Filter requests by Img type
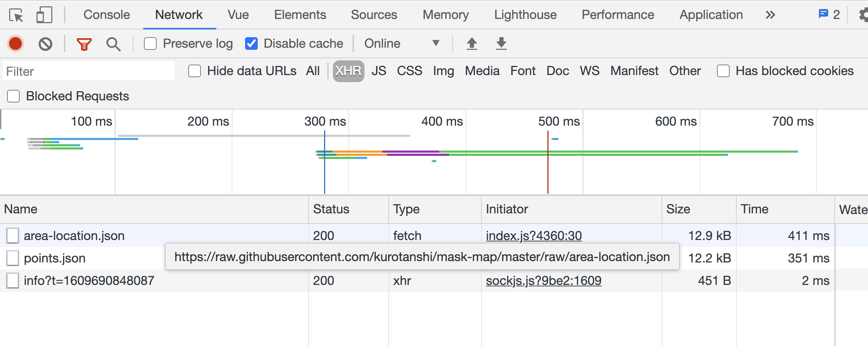 (443, 71)
